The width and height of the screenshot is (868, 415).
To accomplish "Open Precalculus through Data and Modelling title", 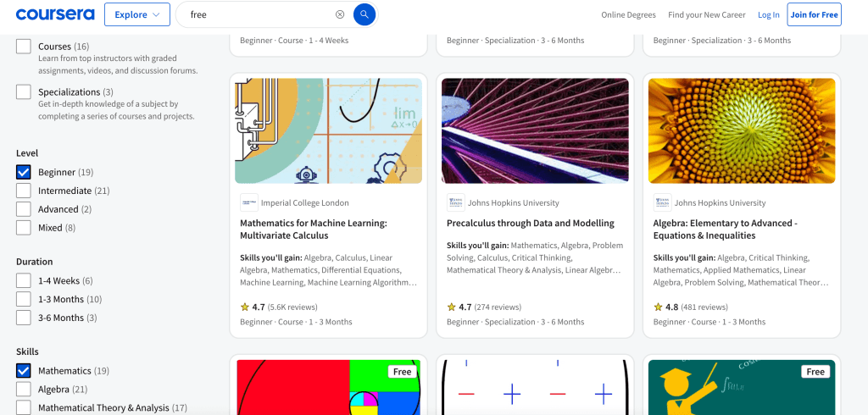I will 530,224.
